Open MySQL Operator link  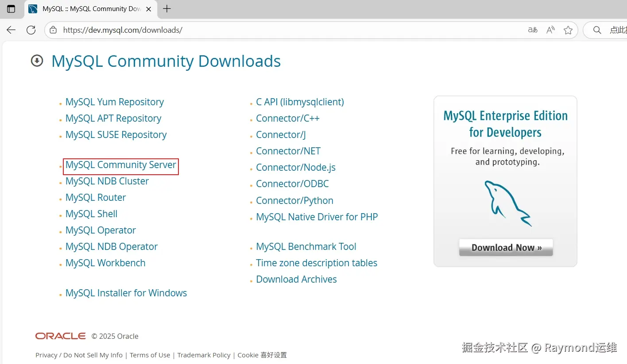101,230
